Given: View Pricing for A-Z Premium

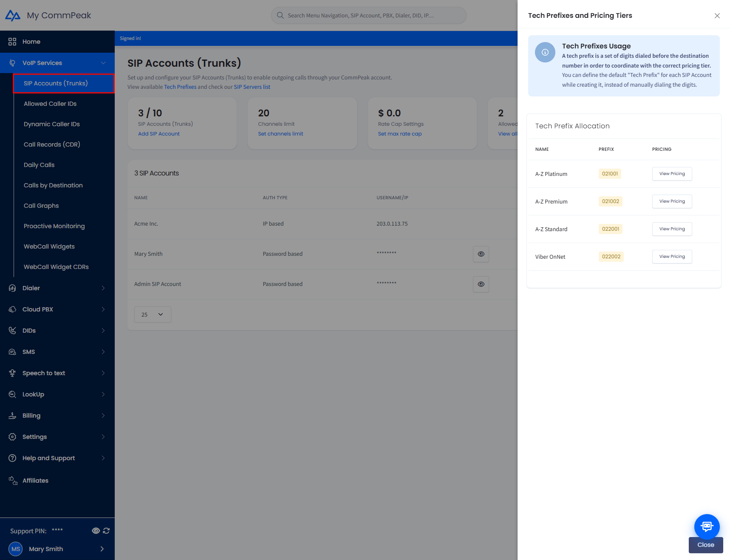Looking at the screenshot, I should [x=672, y=201].
